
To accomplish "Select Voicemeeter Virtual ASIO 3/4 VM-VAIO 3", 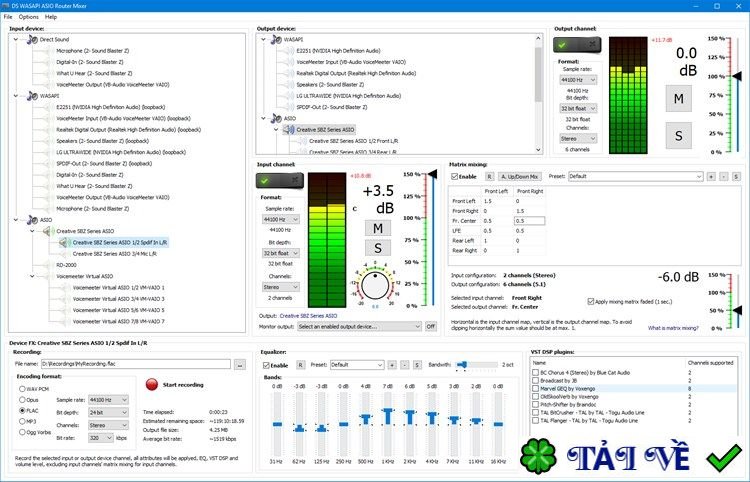I will [119, 299].
